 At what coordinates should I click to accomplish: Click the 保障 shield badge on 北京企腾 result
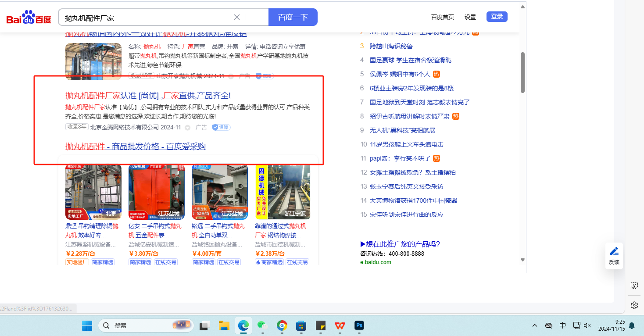(221, 127)
